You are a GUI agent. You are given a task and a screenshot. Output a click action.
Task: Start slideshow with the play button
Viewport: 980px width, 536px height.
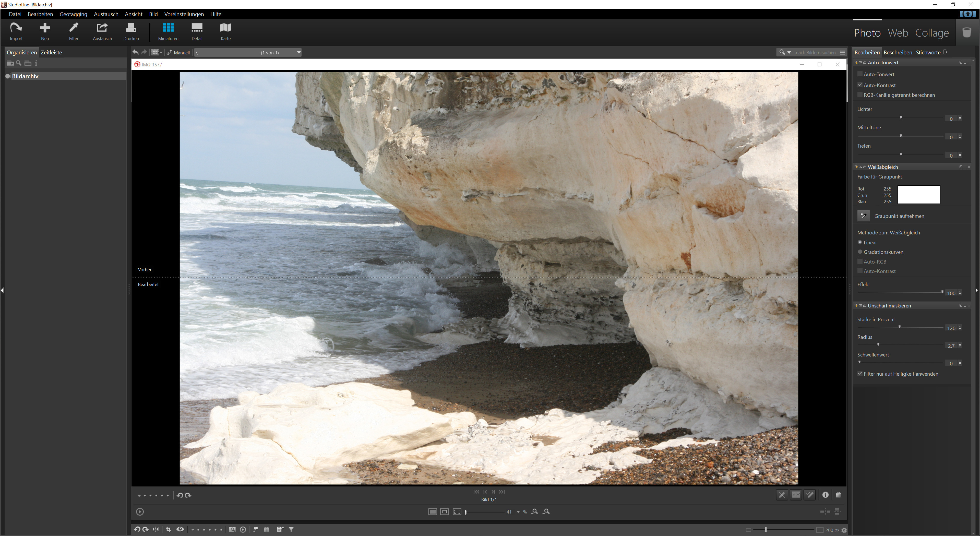140,512
